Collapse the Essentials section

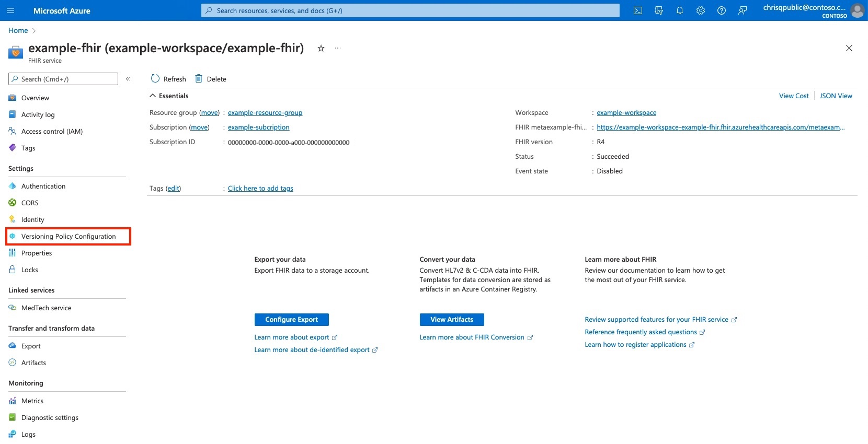169,96
